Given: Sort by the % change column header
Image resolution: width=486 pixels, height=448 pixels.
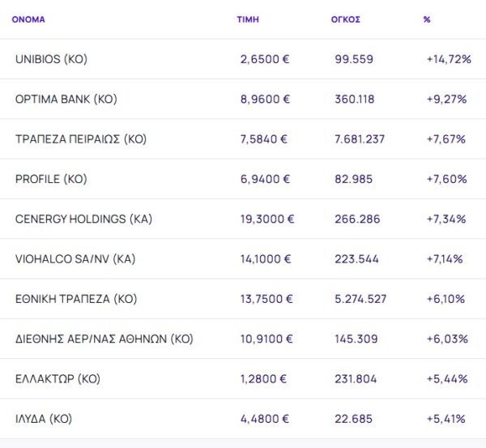Looking at the screenshot, I should point(427,19).
